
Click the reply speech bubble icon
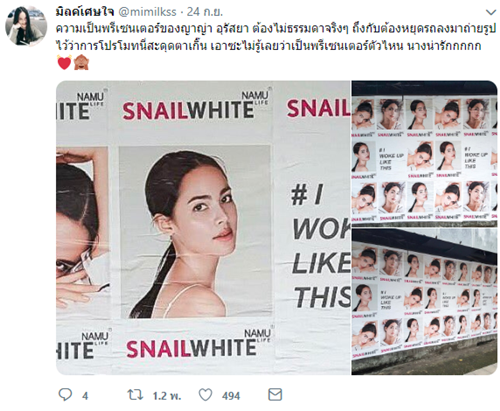coord(65,395)
